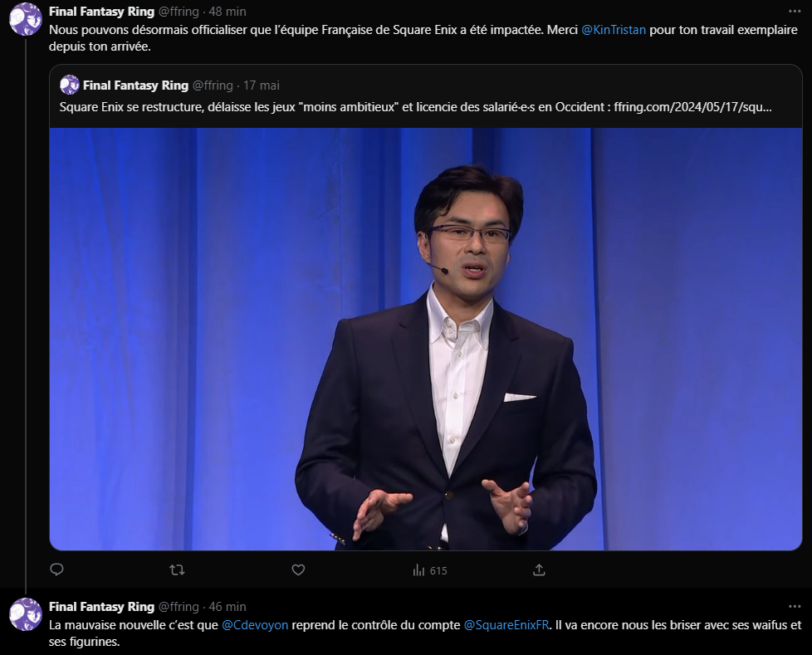Image resolution: width=812 pixels, height=655 pixels.
Task: Open the @SquareEnixFR mention profile
Action: coord(506,625)
